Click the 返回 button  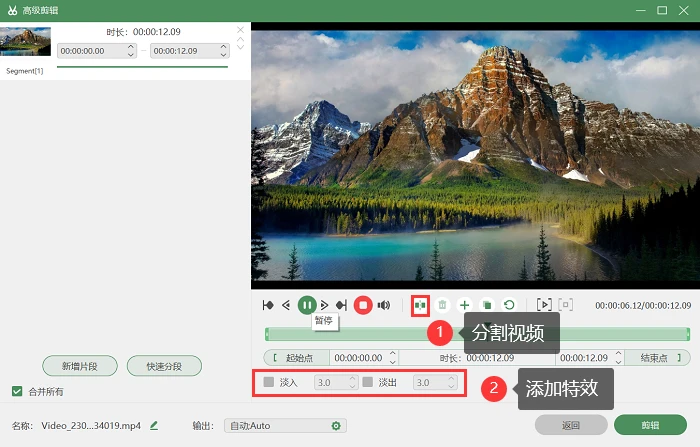point(571,425)
